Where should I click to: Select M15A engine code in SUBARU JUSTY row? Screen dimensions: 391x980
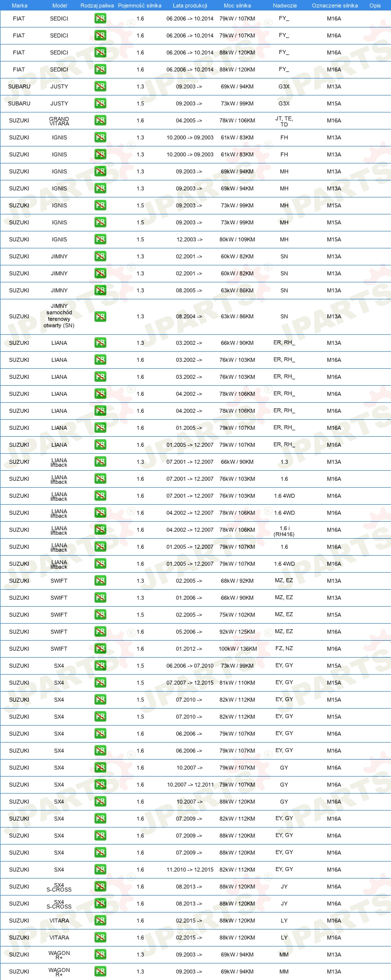334,103
